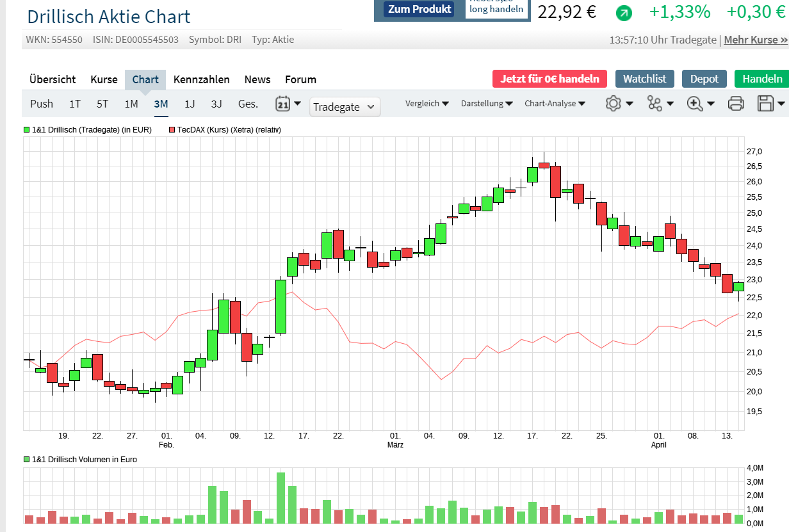This screenshot has width=789, height=532.
Task: Select the 1M time range
Action: (x=131, y=104)
